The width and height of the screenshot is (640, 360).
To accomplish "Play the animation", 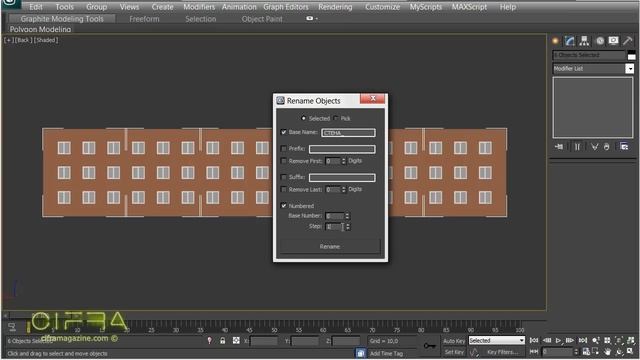I will [x=558, y=340].
